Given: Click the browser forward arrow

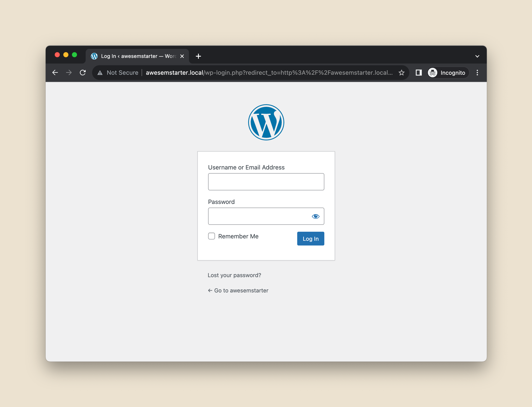Looking at the screenshot, I should [x=69, y=72].
